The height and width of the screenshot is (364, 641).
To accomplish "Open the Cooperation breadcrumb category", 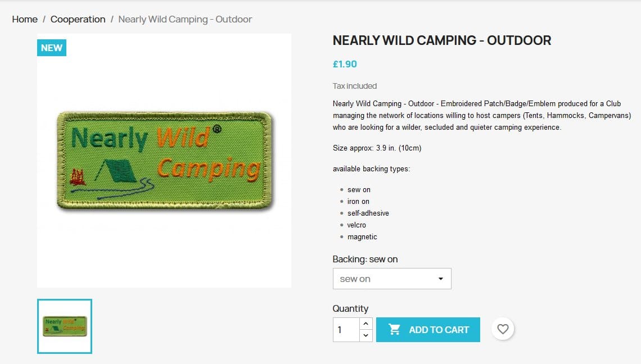I will (x=78, y=19).
